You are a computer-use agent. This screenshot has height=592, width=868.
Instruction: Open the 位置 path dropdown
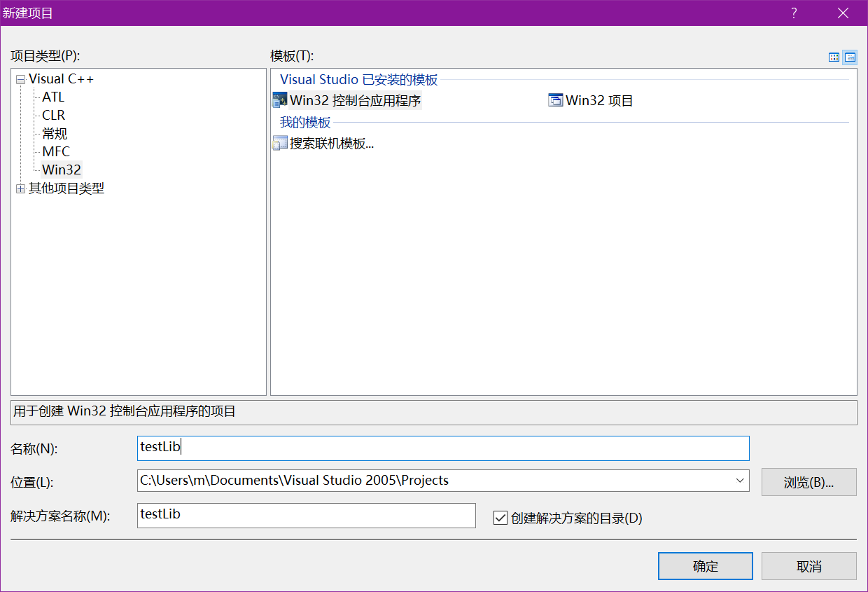pos(740,481)
